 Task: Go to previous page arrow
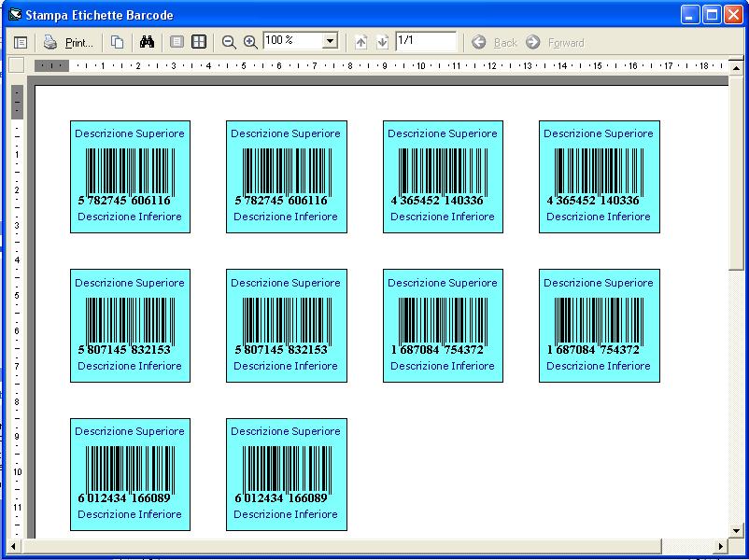pyautogui.click(x=361, y=43)
